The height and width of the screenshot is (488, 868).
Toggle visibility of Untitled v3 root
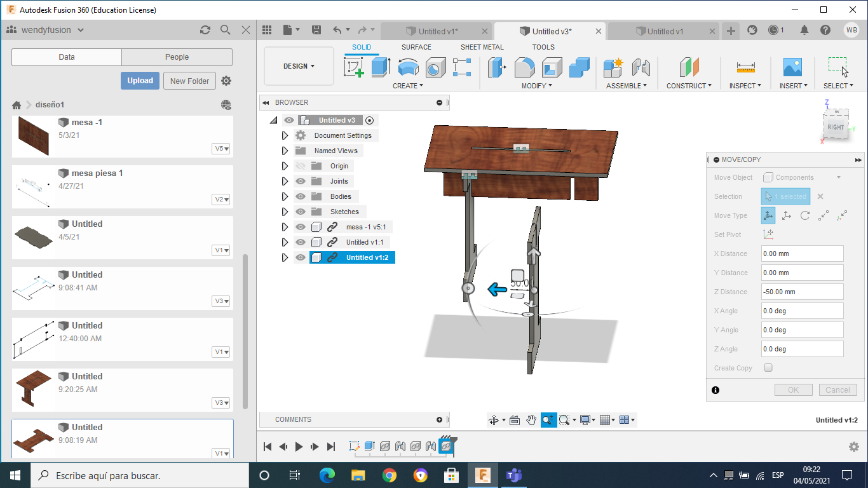pos(289,120)
